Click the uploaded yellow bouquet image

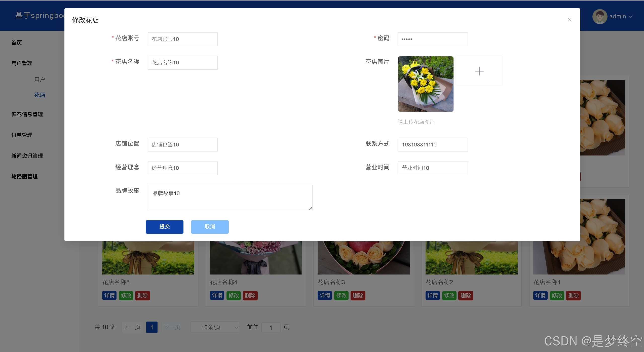tap(426, 84)
